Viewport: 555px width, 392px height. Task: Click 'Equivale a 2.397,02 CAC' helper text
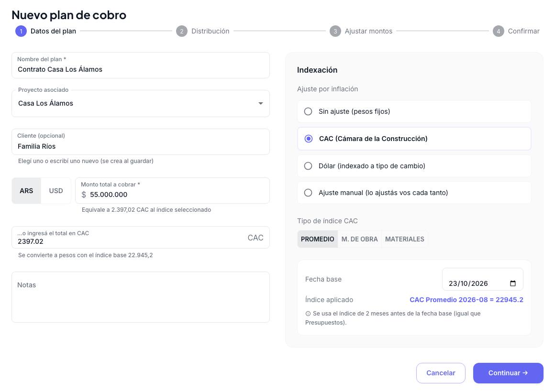[x=146, y=210]
